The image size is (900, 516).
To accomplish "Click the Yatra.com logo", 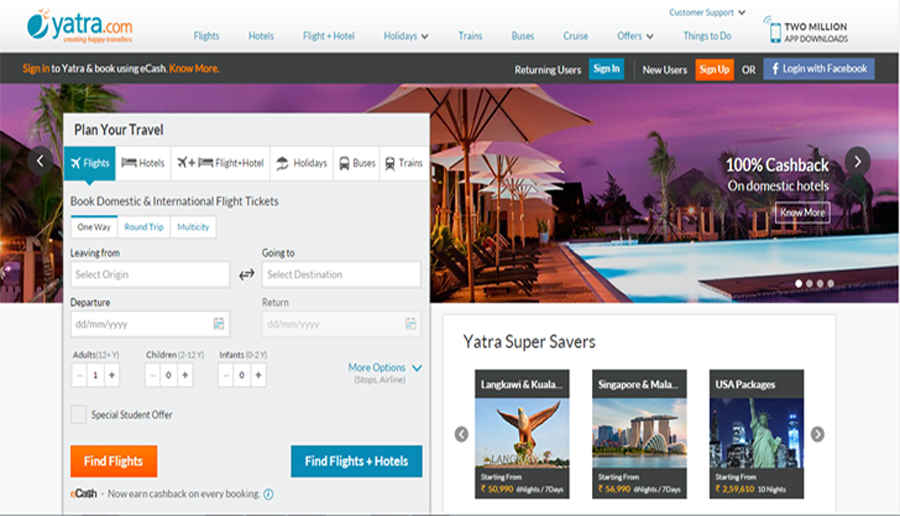I will click(79, 26).
